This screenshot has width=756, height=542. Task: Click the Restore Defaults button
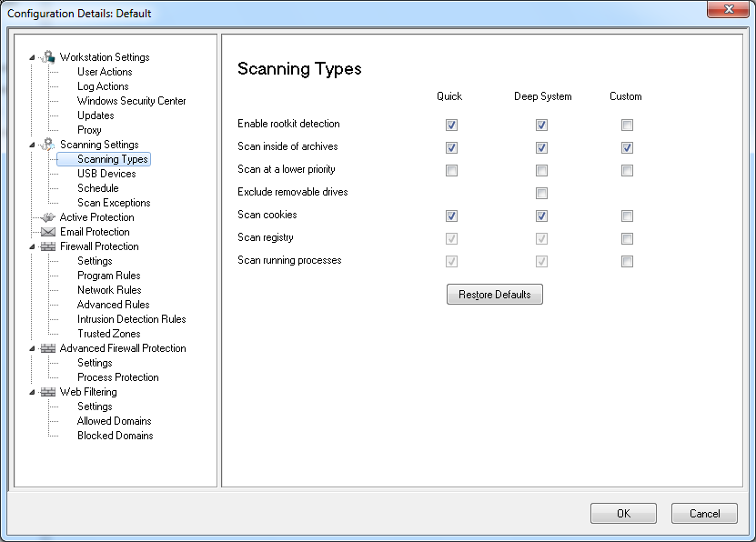(494, 295)
